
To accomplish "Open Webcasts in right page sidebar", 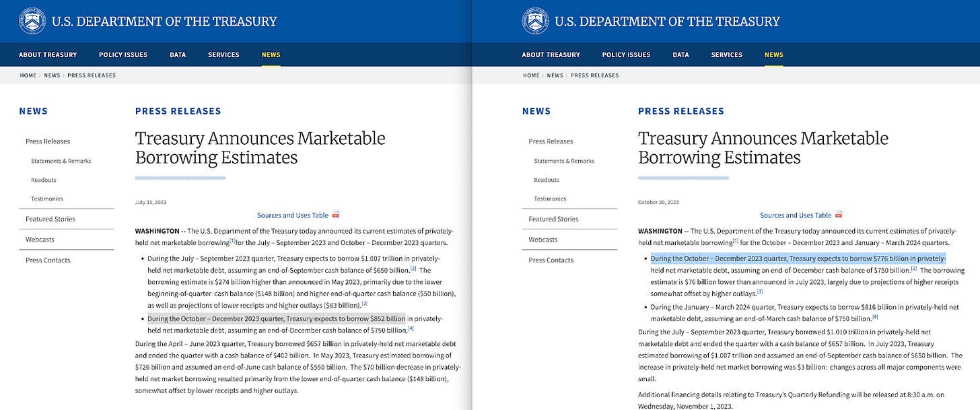I will pos(542,240).
